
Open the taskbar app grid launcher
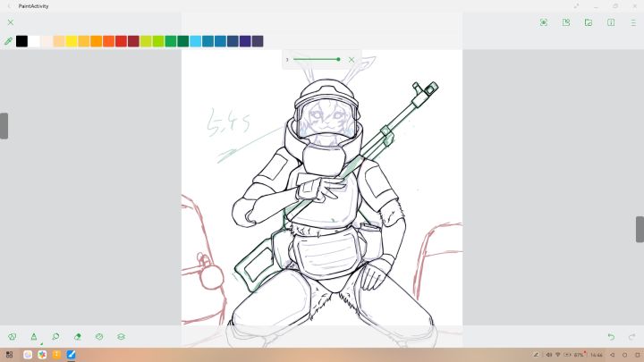[10, 355]
